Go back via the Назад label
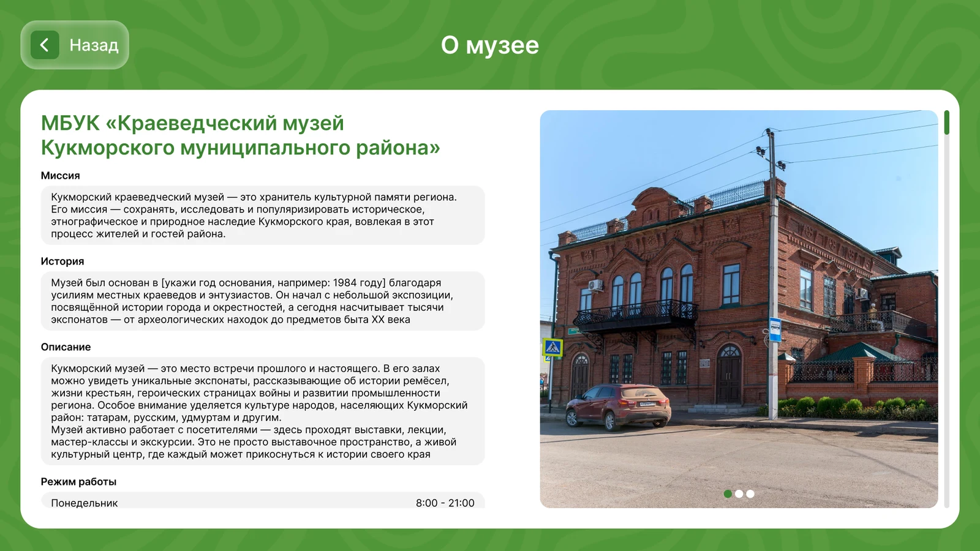The width and height of the screenshot is (980, 551). click(x=94, y=45)
